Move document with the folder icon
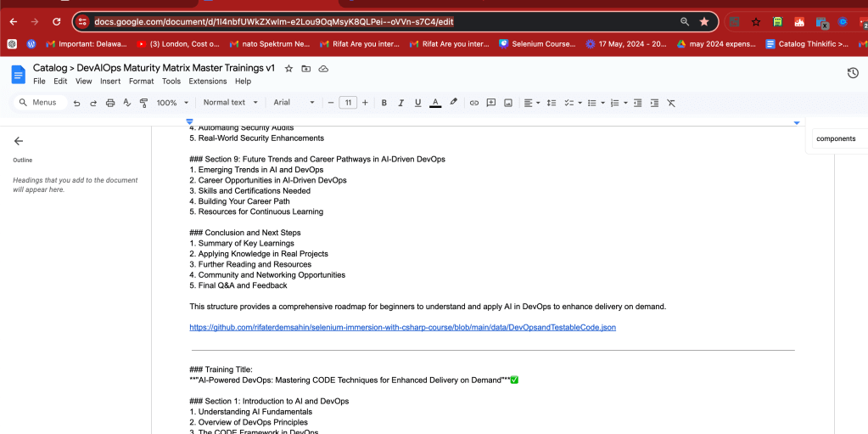The height and width of the screenshot is (434, 868). click(306, 68)
